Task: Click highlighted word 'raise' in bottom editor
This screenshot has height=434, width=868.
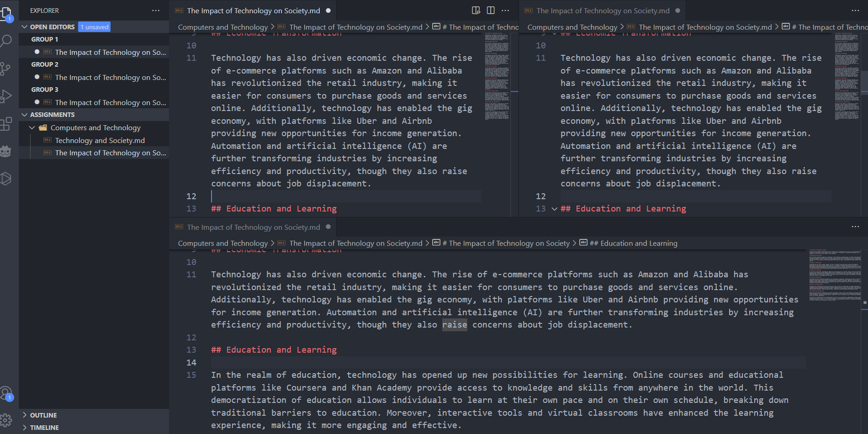Action: (x=455, y=325)
